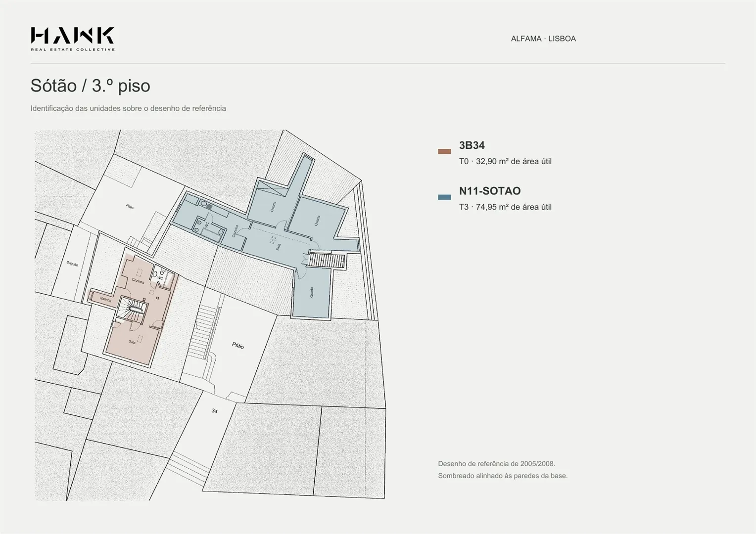Select the '3B34' unit heading in the legend
This screenshot has width=756, height=534.
click(x=472, y=145)
